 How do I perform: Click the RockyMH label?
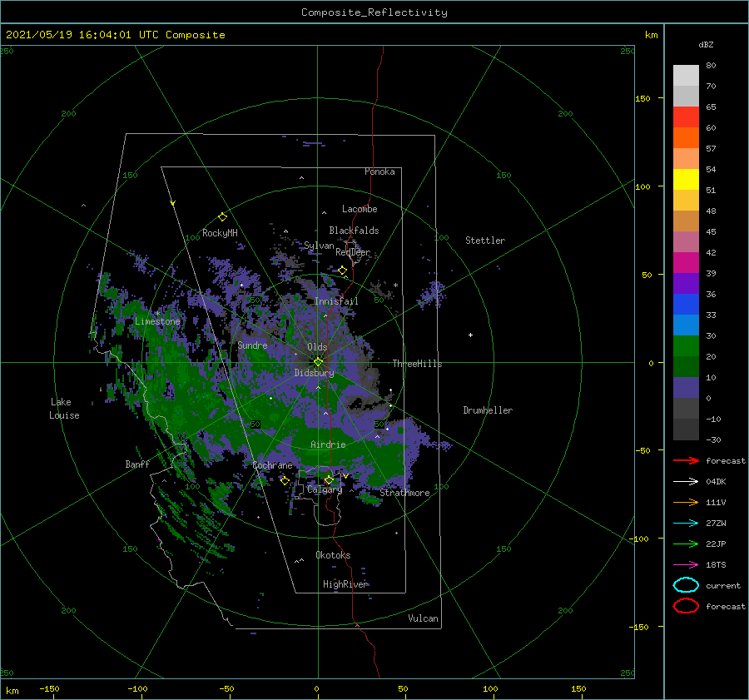point(220,233)
